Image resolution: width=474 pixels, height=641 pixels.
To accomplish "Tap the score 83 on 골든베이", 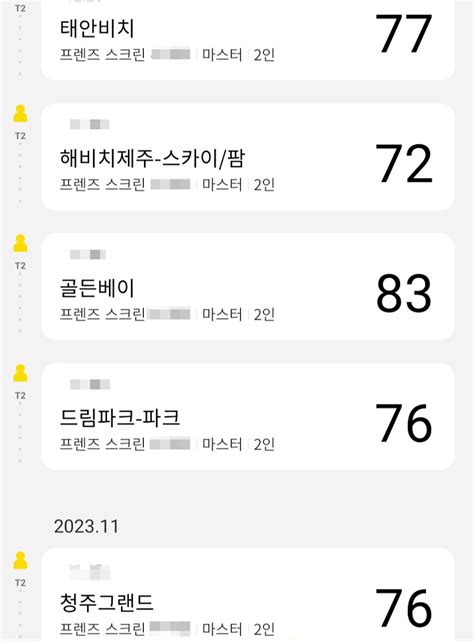I will [404, 293].
